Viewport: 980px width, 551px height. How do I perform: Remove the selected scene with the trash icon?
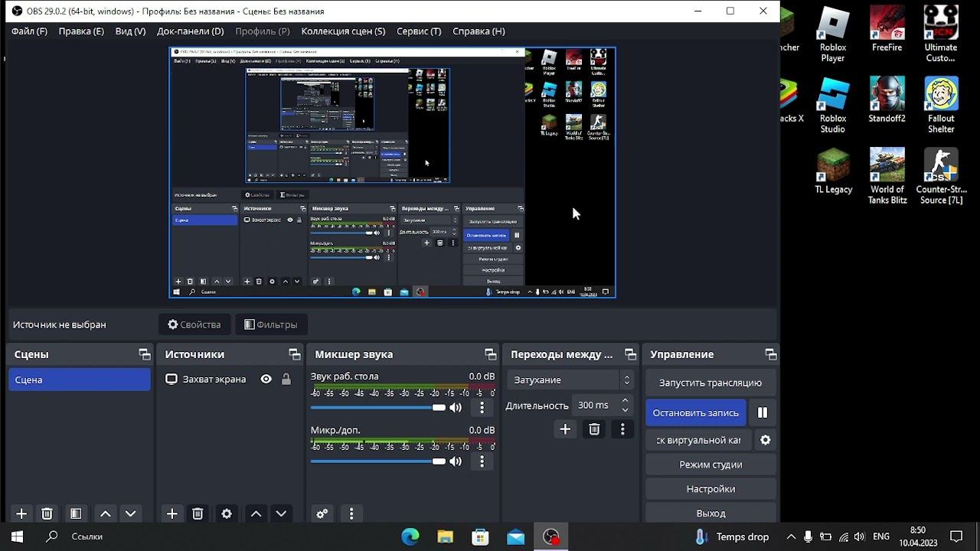47,514
